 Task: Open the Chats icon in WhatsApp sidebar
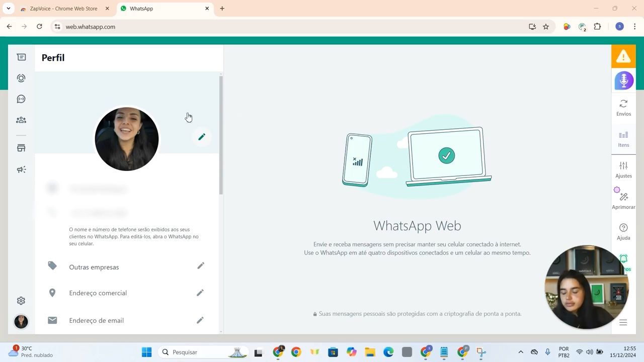(21, 57)
